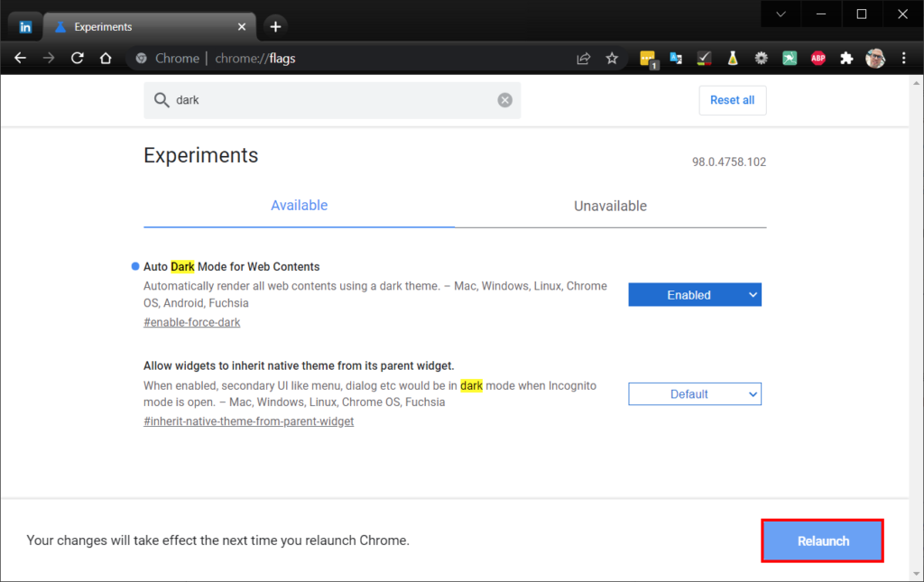Screen dimensions: 924x582
Task: Open the yellow flask extension icon
Action: [733, 59]
